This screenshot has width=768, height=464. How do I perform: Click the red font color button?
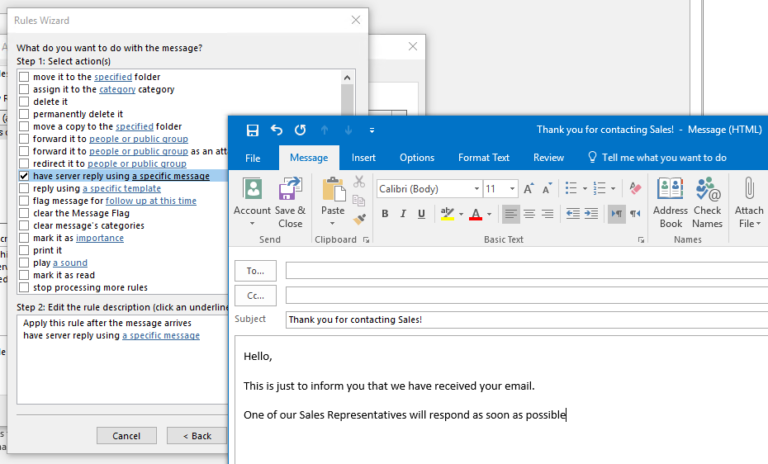pyautogui.click(x=475, y=214)
